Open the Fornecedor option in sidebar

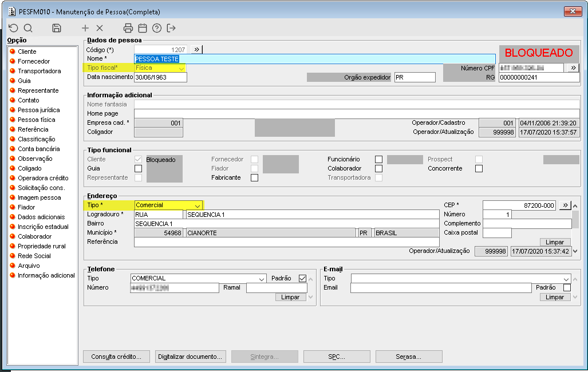click(x=34, y=61)
